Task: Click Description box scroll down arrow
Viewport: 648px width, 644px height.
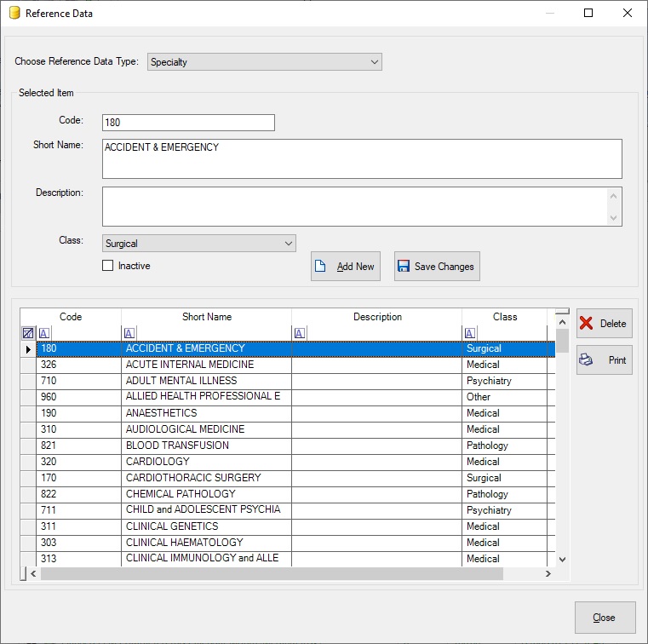Action: (x=613, y=217)
